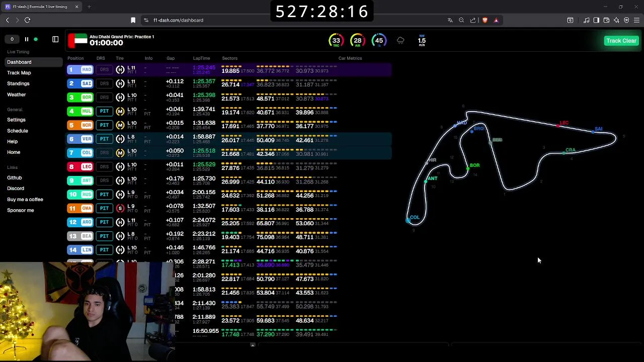Click the Buy me a coffee link
Viewport: 644px width, 362px height.
coord(25,200)
